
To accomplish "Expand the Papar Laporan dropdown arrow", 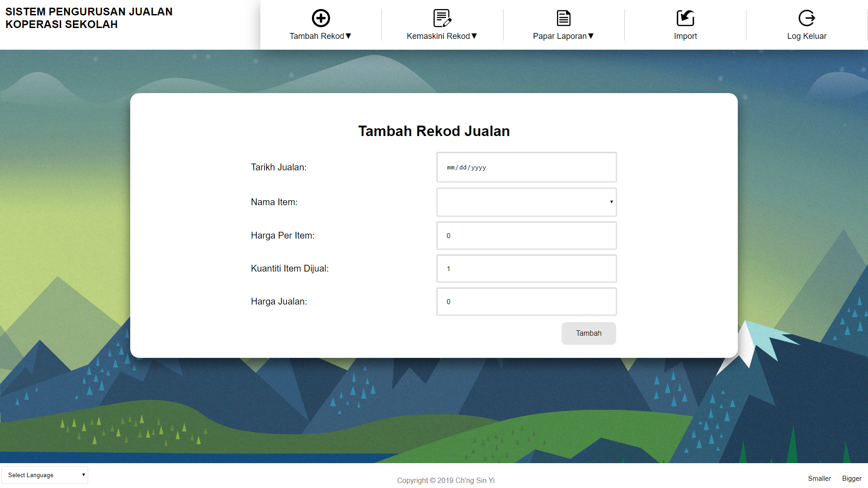I will click(591, 36).
